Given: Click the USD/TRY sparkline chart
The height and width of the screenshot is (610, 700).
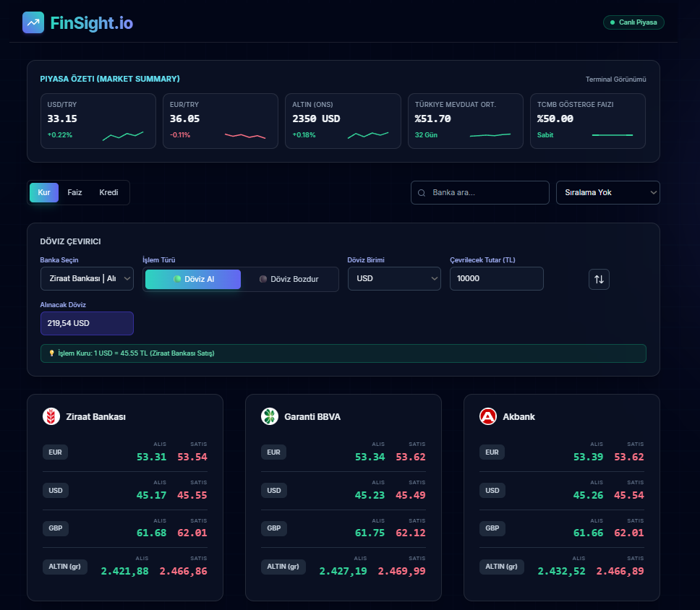Looking at the screenshot, I should (x=123, y=136).
